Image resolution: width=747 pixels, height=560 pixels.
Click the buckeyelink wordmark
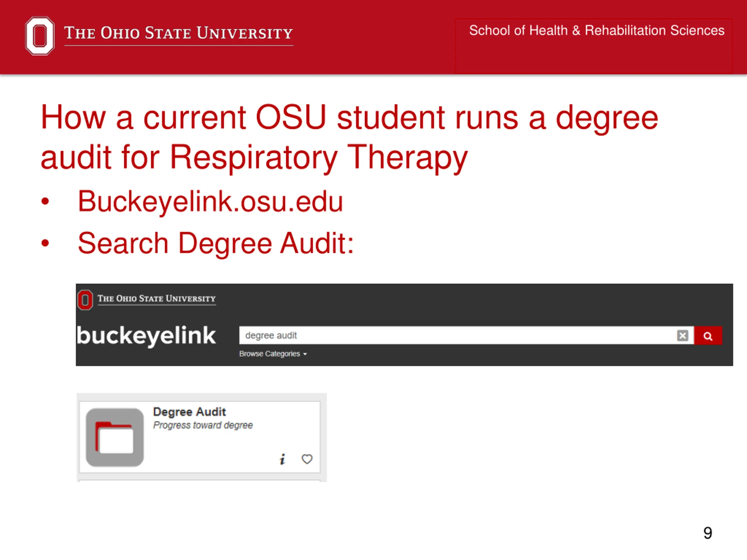146,335
